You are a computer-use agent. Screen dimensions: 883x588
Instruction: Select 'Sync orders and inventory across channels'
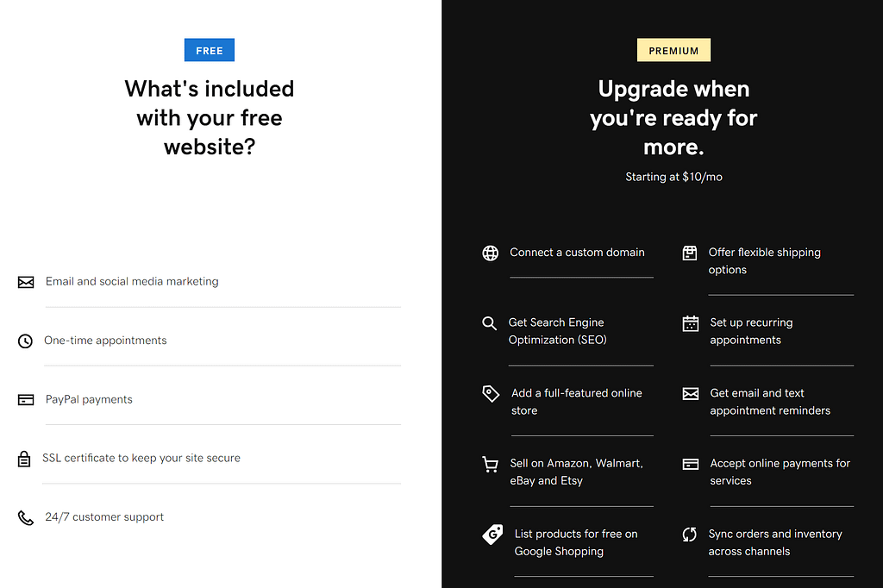coord(775,542)
